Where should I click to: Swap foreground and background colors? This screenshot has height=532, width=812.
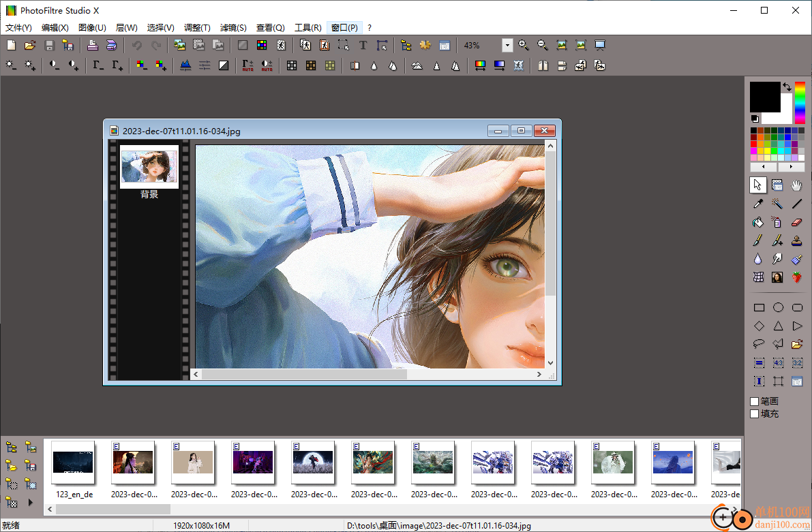coord(787,87)
